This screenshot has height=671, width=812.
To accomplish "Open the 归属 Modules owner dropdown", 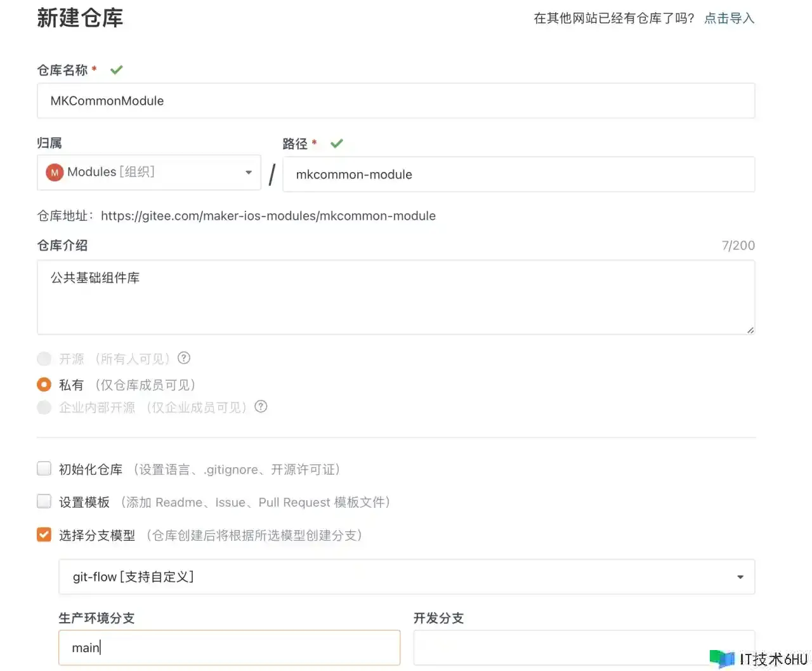I will pyautogui.click(x=149, y=173).
